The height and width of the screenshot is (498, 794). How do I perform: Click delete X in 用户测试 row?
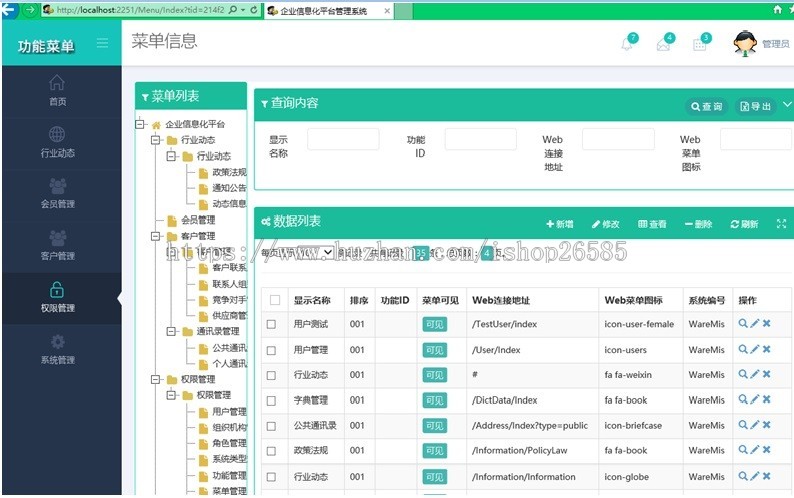pyautogui.click(x=767, y=323)
